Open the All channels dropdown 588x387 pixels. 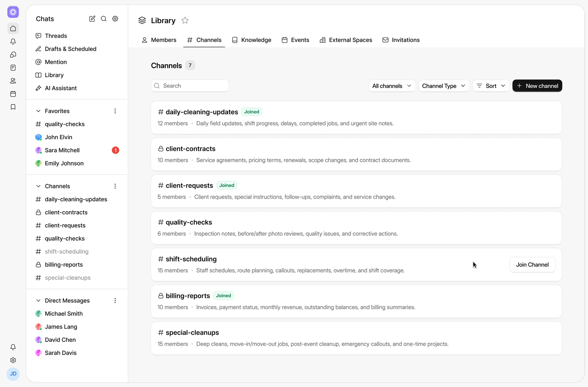point(392,86)
